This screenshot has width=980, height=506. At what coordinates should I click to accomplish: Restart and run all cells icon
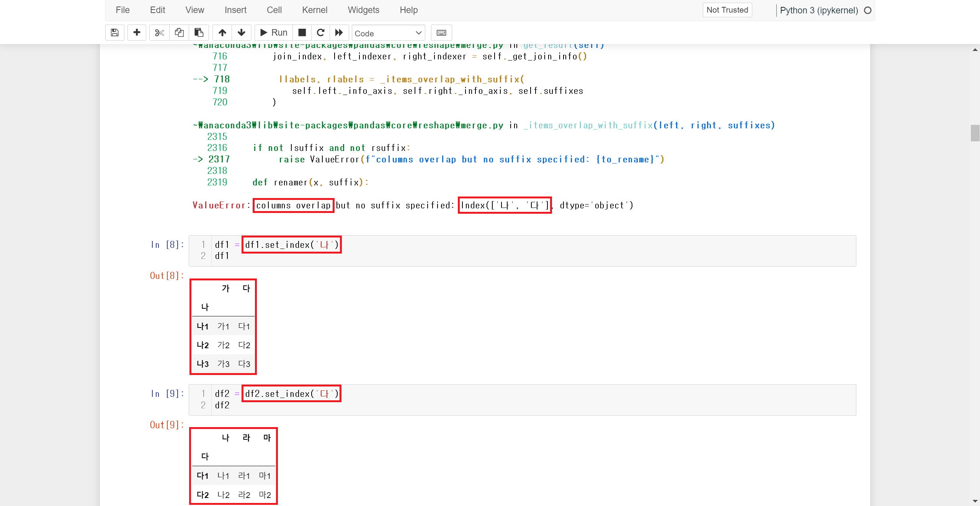339,33
